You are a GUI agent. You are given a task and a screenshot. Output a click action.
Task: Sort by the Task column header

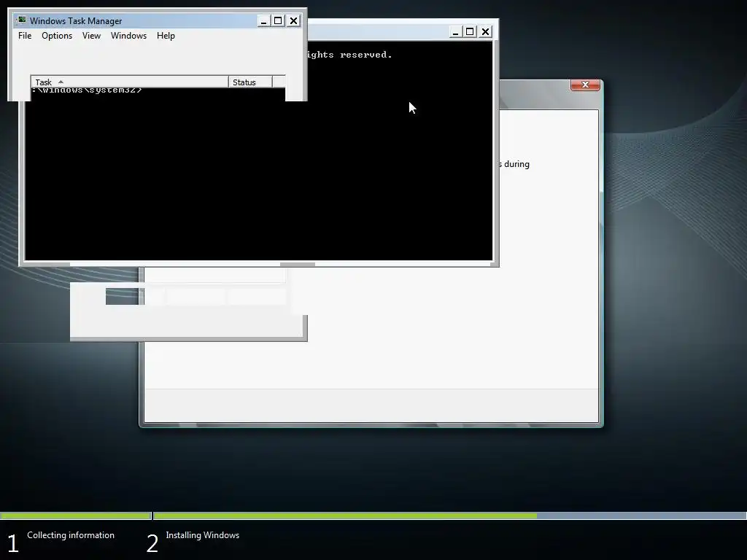pyautogui.click(x=130, y=82)
